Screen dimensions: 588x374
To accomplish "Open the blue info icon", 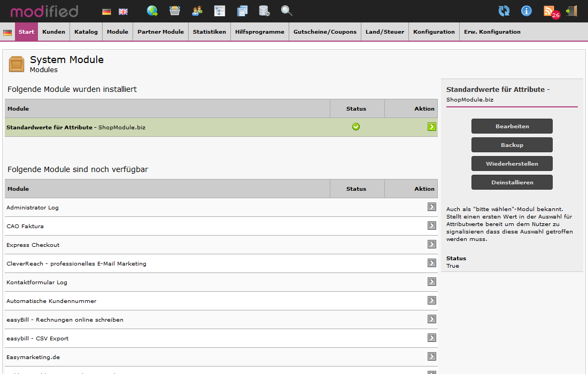I will click(527, 11).
